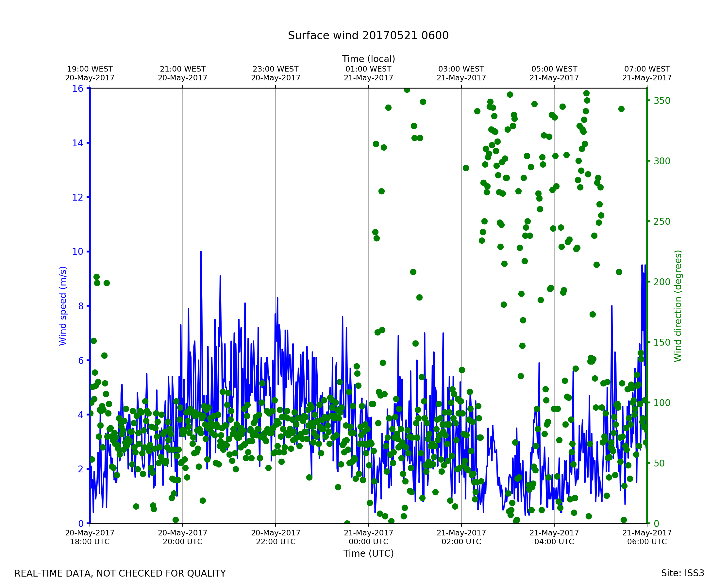719x588 pixels.
Task: Click the '21:00 WEST' top tick label
Action: point(183,69)
